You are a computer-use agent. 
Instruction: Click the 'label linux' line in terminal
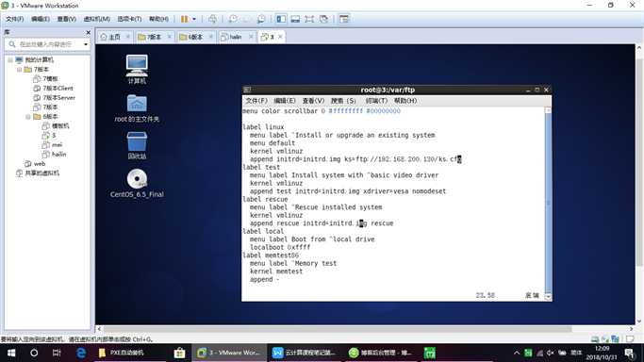(x=263, y=127)
